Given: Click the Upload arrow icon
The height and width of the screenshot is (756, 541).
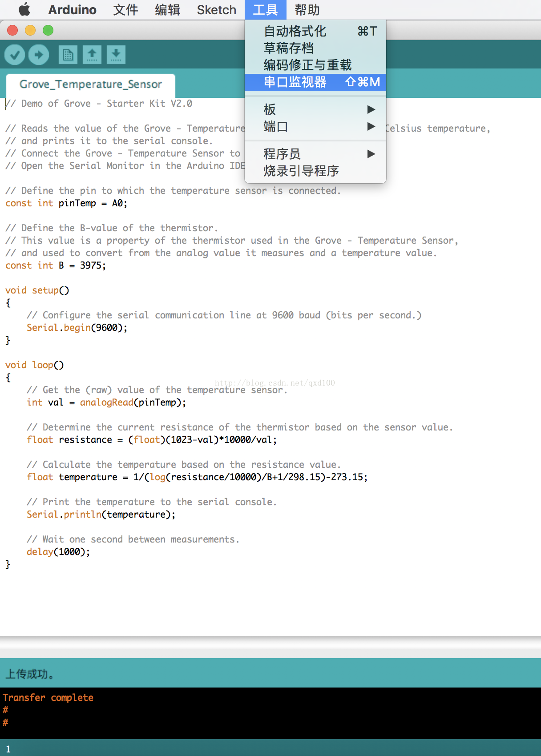Looking at the screenshot, I should [x=39, y=55].
